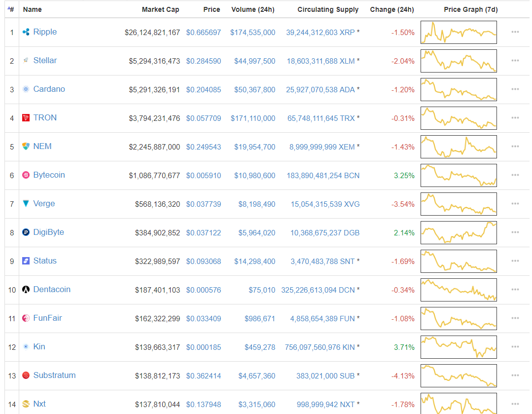The width and height of the screenshot is (532, 414).
Task: Click Ripple's price $0.665697
Action: click(x=204, y=33)
